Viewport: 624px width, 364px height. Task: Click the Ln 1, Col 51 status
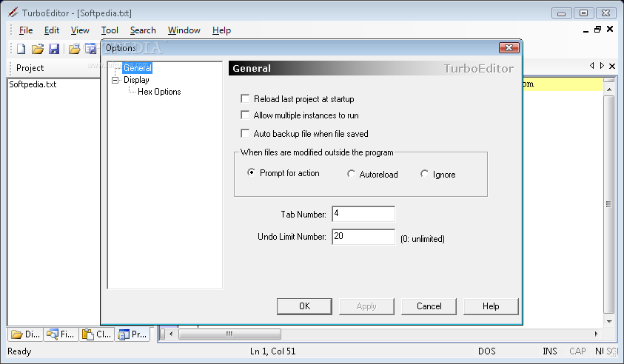[x=272, y=351]
